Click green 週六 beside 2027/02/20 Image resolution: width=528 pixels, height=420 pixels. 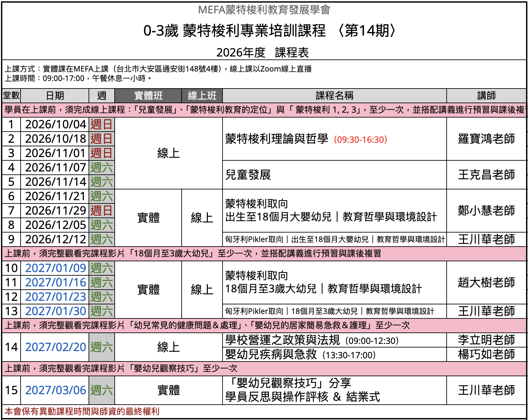pyautogui.click(x=102, y=347)
